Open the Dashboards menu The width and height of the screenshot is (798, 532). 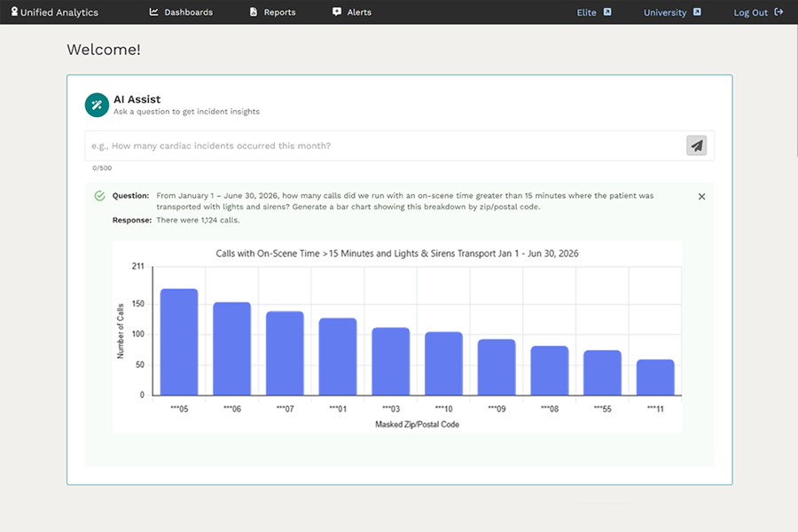(181, 12)
